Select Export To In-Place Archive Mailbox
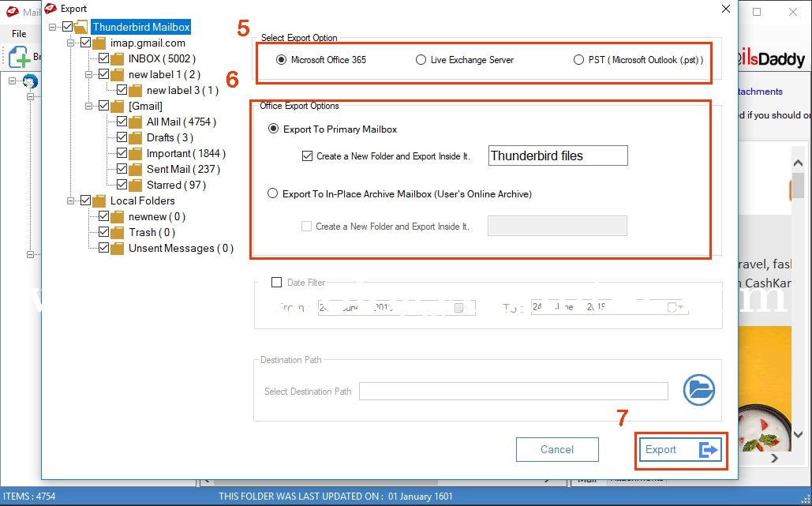The image size is (812, 506). pos(272,193)
